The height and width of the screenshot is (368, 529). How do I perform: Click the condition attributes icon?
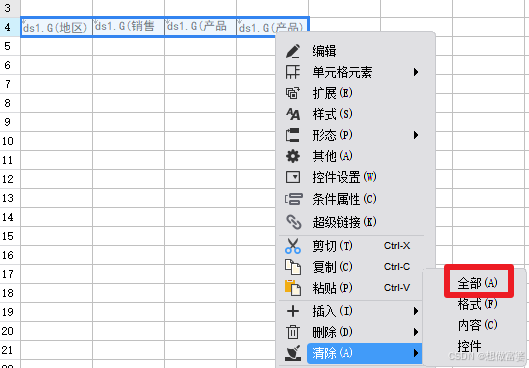(x=293, y=199)
